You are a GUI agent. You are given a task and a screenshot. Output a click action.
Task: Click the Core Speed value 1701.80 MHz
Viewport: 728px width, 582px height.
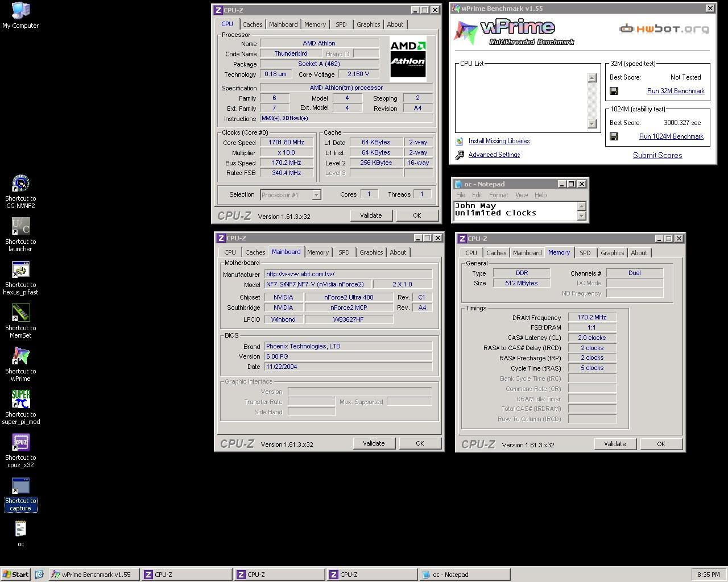point(287,143)
